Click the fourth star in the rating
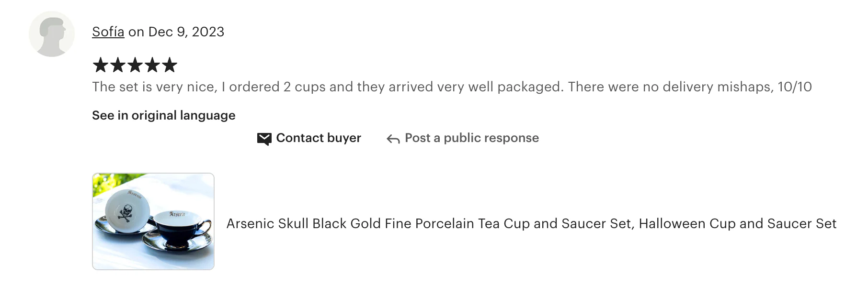Screen dimensions: 868x308 153,65
